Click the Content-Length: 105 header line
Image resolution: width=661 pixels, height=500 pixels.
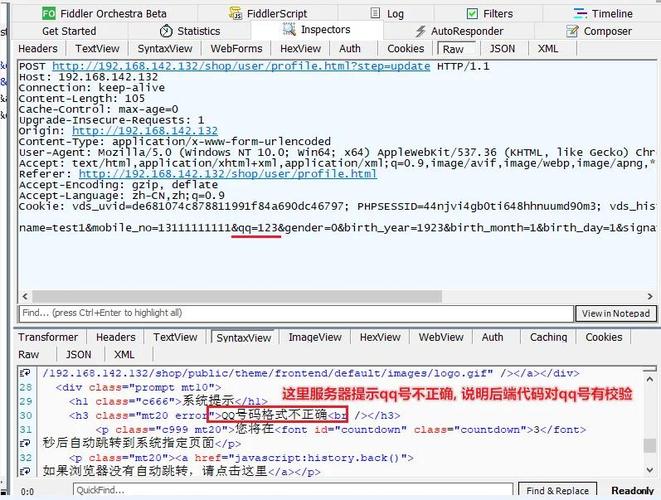[x=82, y=98]
